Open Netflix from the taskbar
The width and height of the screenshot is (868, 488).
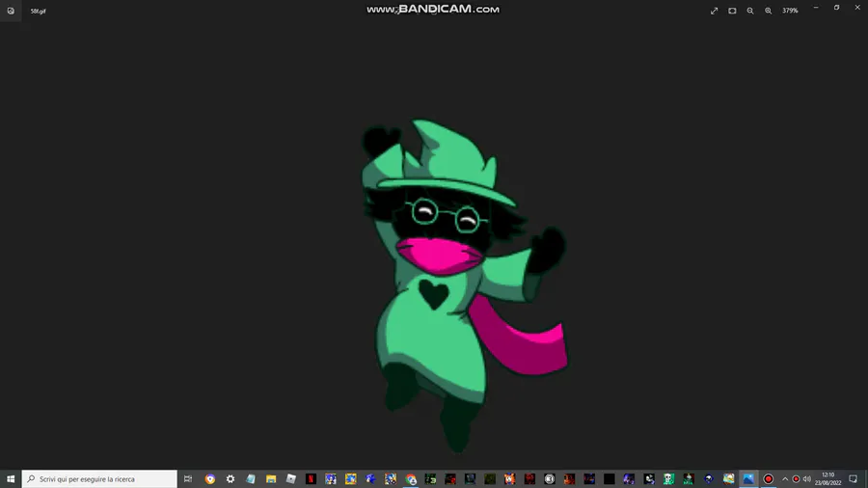tap(311, 479)
